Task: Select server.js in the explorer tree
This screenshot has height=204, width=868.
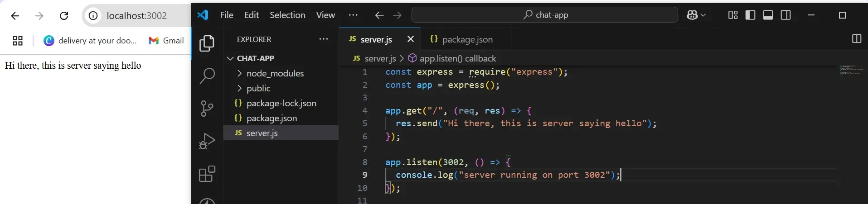Action: coord(281,133)
